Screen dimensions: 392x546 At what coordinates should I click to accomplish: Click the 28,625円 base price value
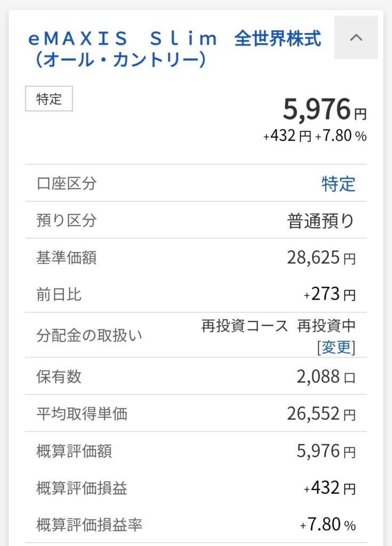pyautogui.click(x=321, y=258)
